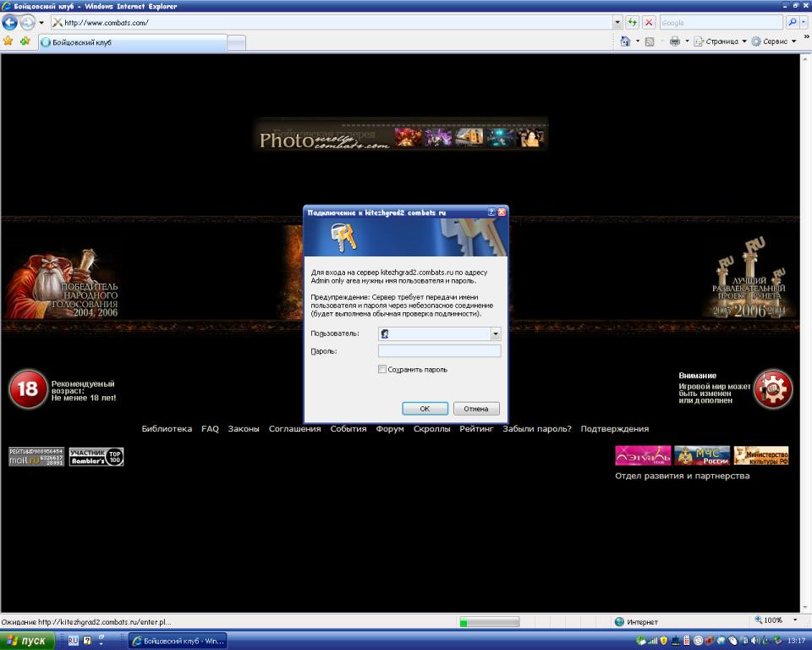Click the Home page house icon
The height and width of the screenshot is (650, 812).
click(626, 41)
